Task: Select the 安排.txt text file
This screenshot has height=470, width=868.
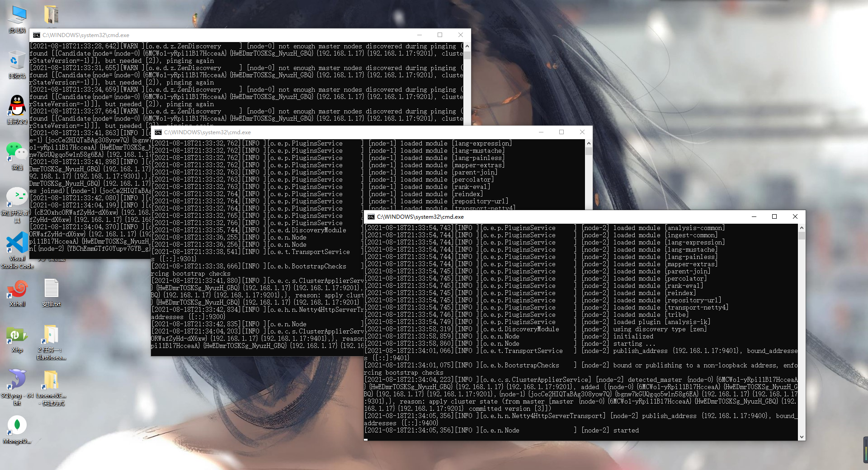Action: (51, 293)
